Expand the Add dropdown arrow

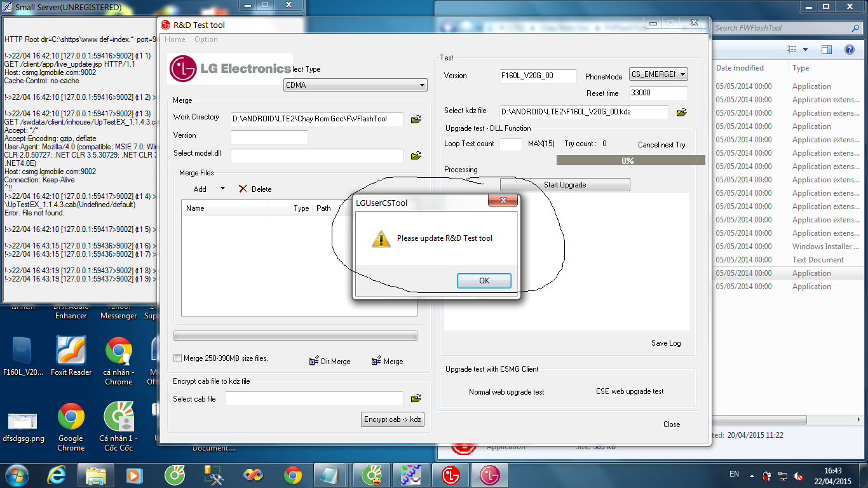coord(222,189)
